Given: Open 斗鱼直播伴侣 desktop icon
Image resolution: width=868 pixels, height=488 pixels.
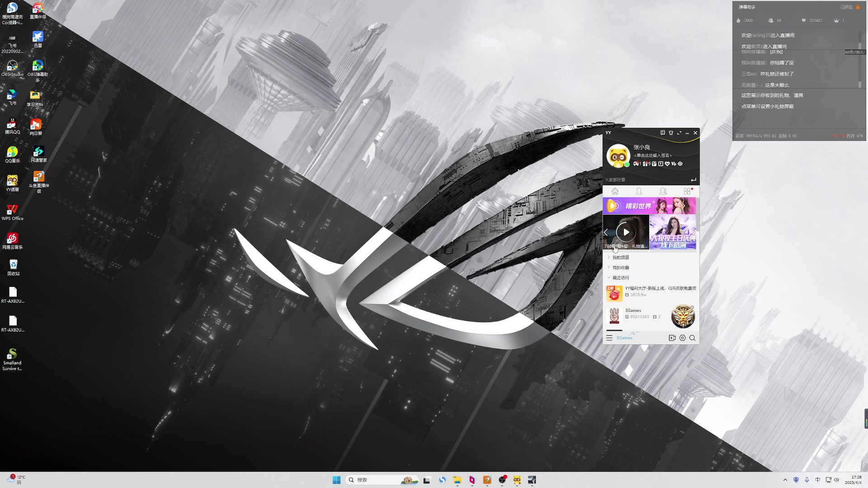Looking at the screenshot, I should pyautogui.click(x=39, y=182).
